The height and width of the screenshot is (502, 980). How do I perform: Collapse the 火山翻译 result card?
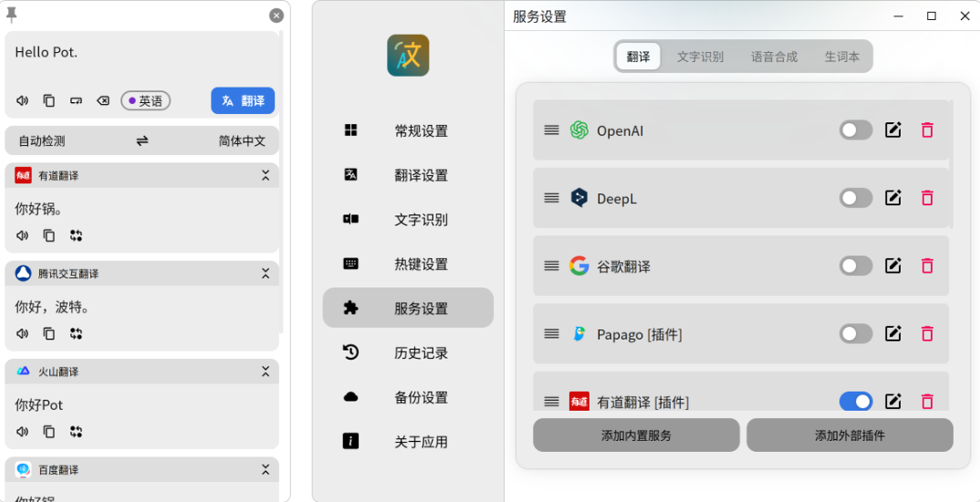point(266,371)
